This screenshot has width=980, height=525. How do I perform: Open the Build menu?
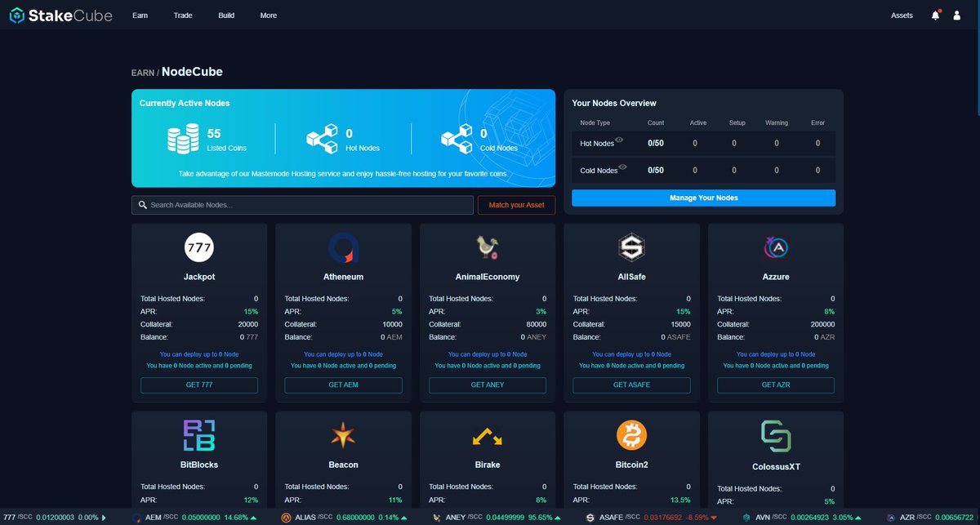(x=226, y=16)
